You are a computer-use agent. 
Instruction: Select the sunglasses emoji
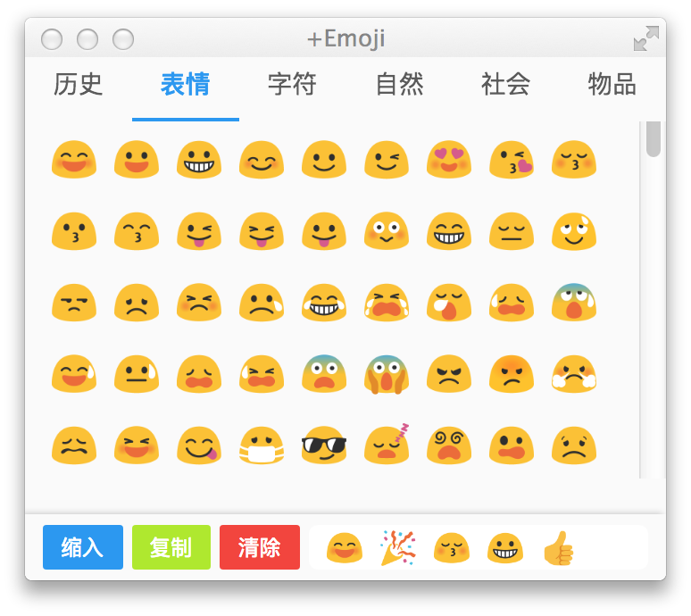click(324, 445)
